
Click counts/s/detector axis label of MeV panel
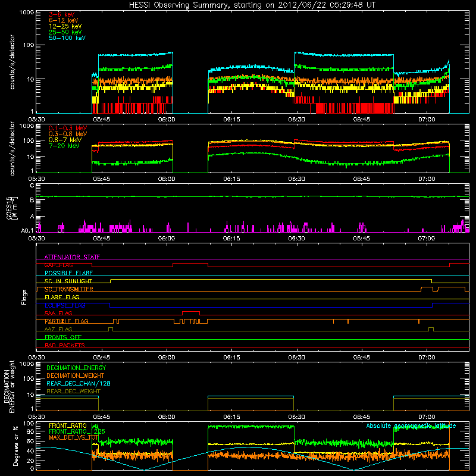click(12, 148)
